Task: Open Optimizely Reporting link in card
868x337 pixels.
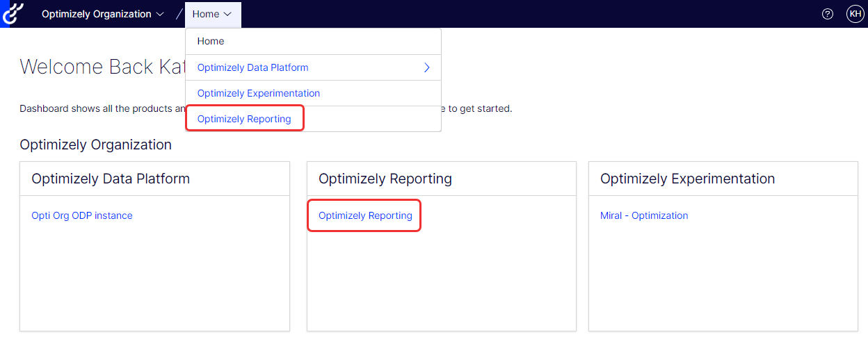Action: tap(365, 215)
